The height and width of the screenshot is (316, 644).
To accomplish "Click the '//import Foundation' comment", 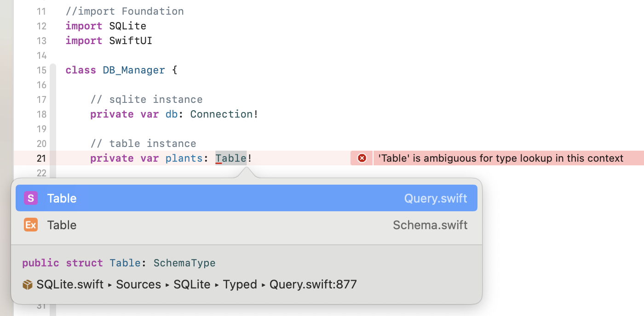I will [x=125, y=11].
